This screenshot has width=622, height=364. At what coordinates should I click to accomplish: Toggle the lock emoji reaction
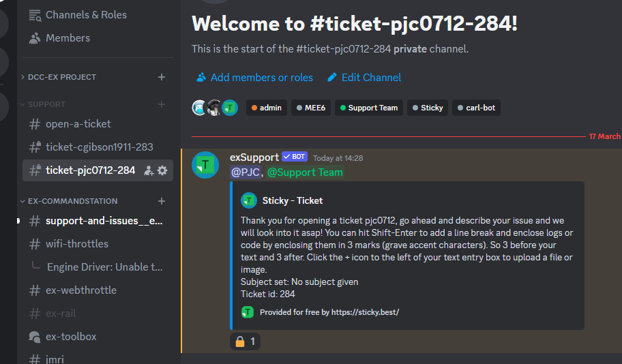click(x=246, y=341)
